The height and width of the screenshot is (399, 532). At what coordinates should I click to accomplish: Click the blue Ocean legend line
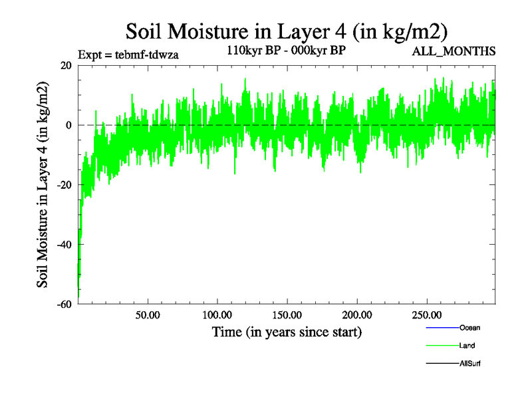coord(442,327)
